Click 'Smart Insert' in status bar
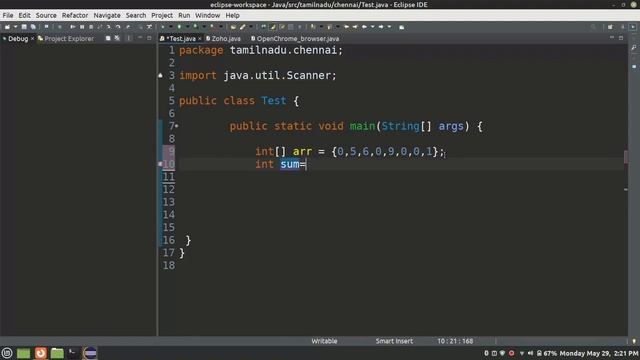The image size is (640, 360). (394, 341)
